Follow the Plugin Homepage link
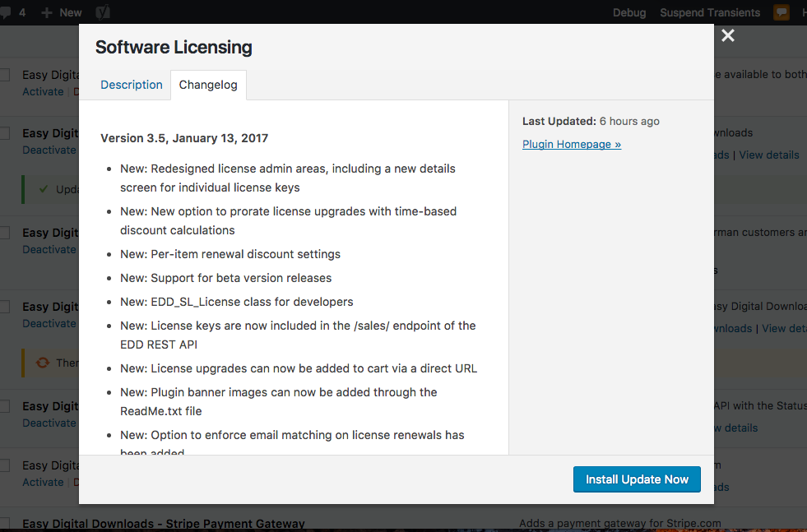Image resolution: width=807 pixels, height=532 pixels. point(571,144)
